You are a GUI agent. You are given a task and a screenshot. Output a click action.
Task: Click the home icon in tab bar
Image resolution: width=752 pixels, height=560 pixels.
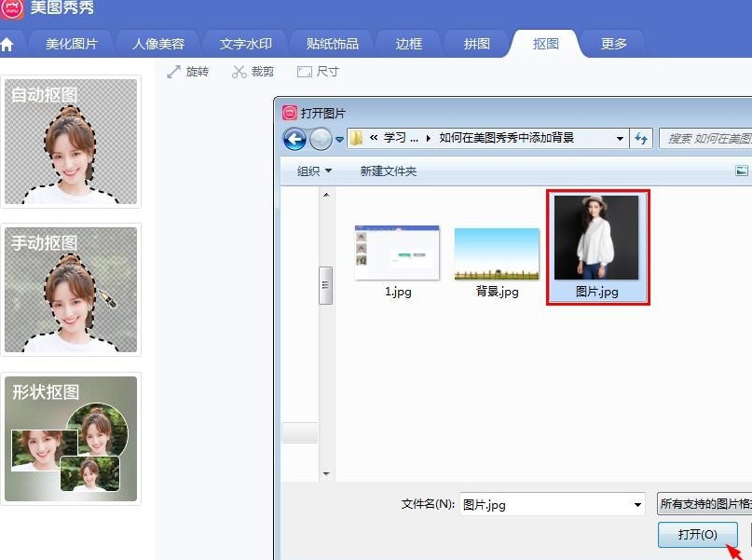tap(8, 45)
